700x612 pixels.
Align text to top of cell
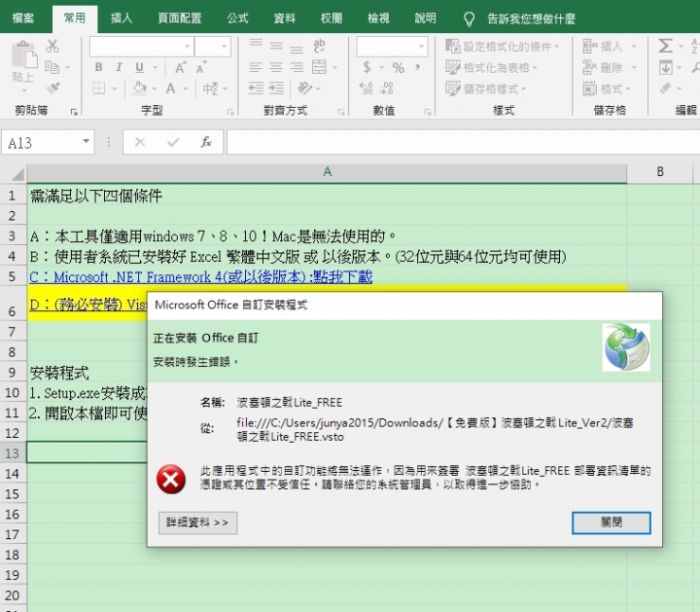click(256, 45)
